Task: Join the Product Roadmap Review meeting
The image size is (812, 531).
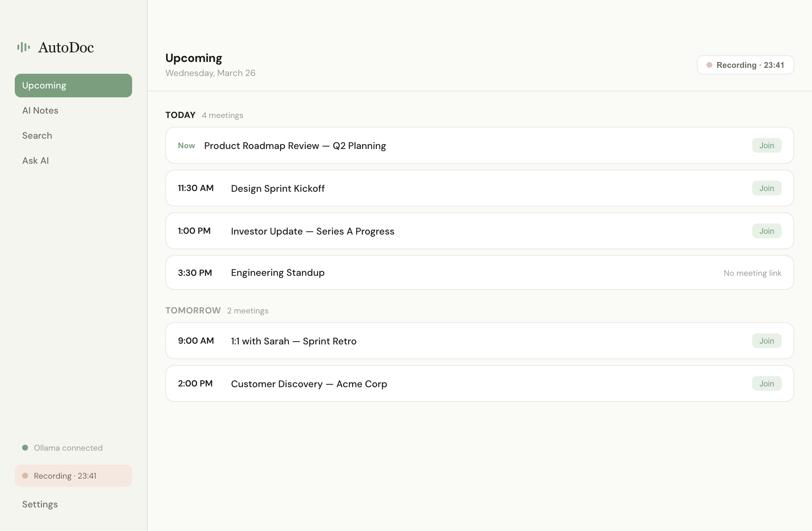Action: click(x=767, y=145)
